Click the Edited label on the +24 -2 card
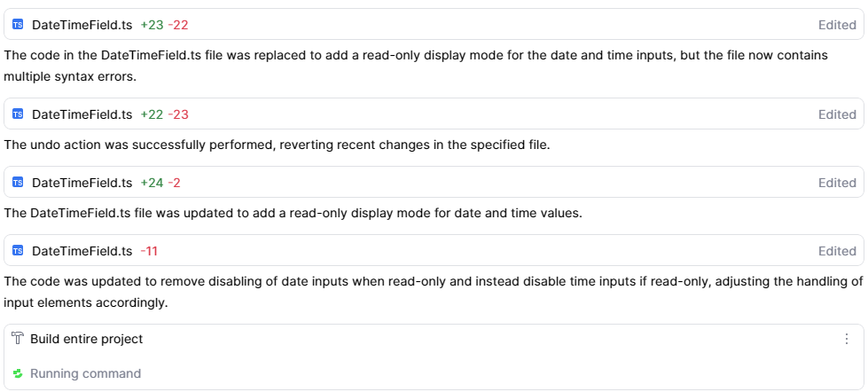This screenshot has width=868, height=392. pyautogui.click(x=837, y=183)
